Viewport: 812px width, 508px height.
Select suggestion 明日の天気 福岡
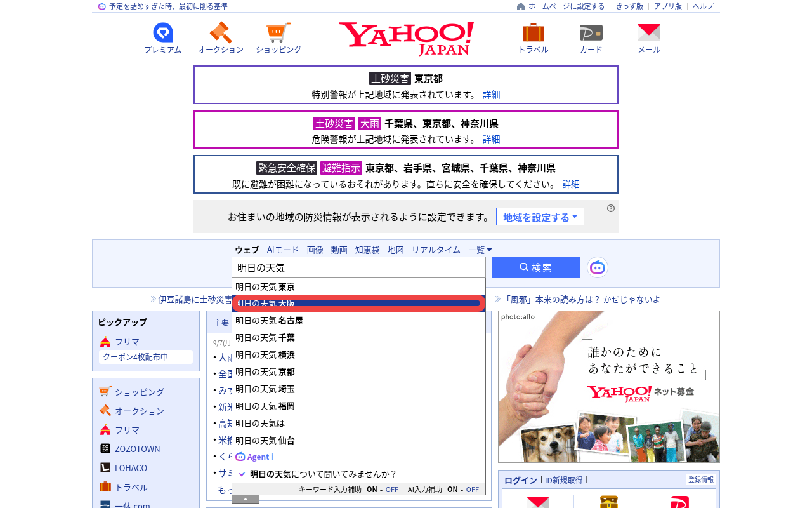point(358,406)
